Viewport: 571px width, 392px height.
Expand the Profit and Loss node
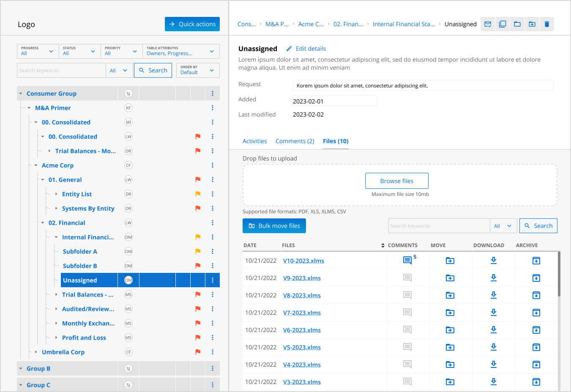(x=56, y=338)
